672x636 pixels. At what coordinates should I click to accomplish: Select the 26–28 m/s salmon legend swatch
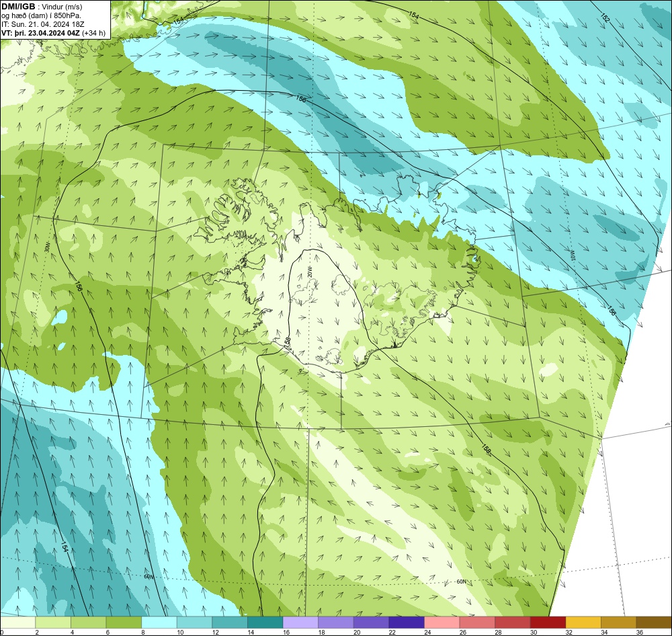point(477,622)
